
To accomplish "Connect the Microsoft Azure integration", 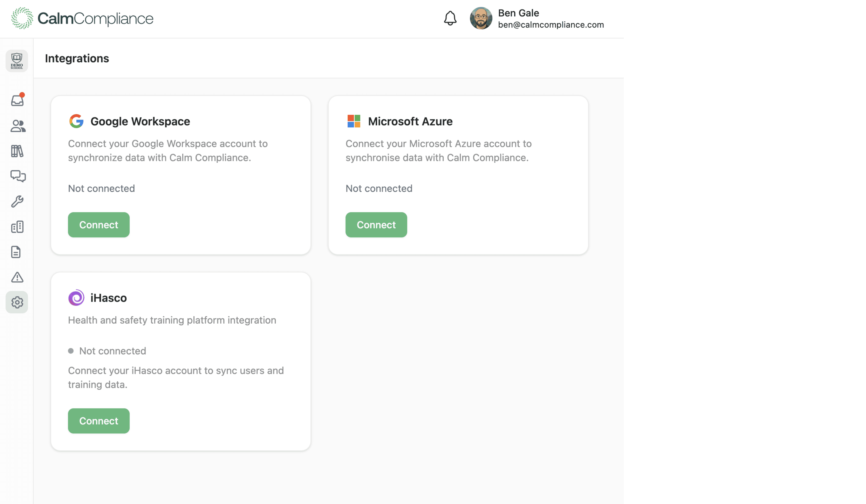I will [376, 224].
